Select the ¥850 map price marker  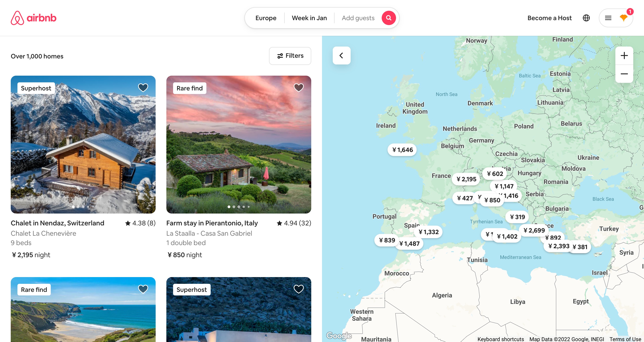click(x=492, y=200)
